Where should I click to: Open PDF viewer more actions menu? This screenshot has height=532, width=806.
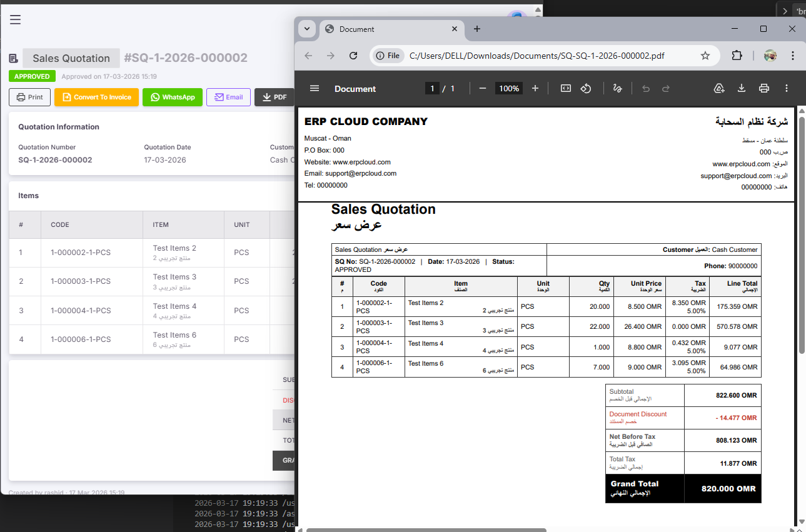click(x=787, y=89)
